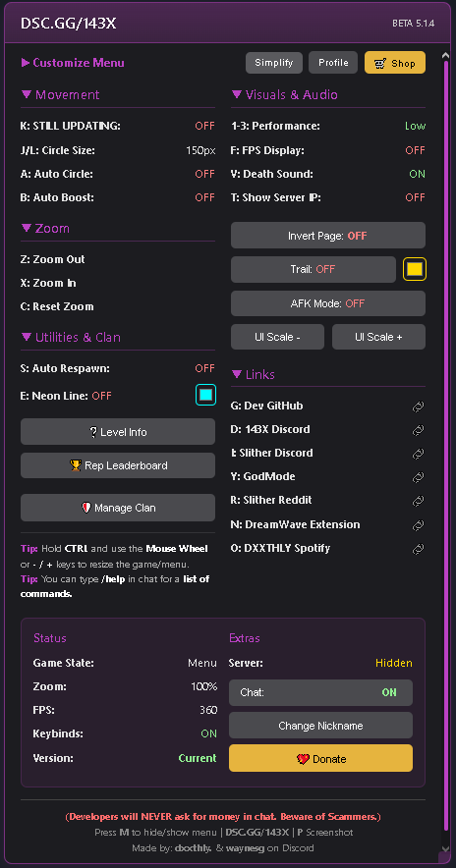456x868 pixels.
Task: Open GodMode via its link icon
Action: tap(419, 477)
